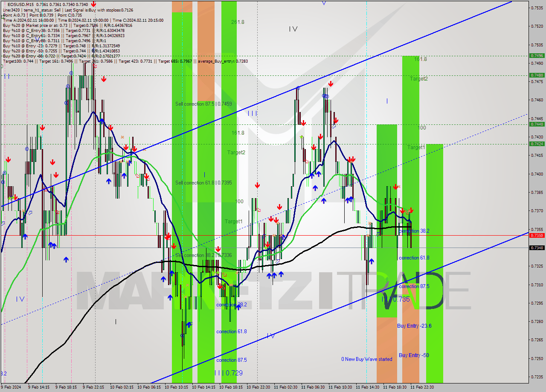Click the 'Buy Entry -23.6' label

click(x=414, y=326)
